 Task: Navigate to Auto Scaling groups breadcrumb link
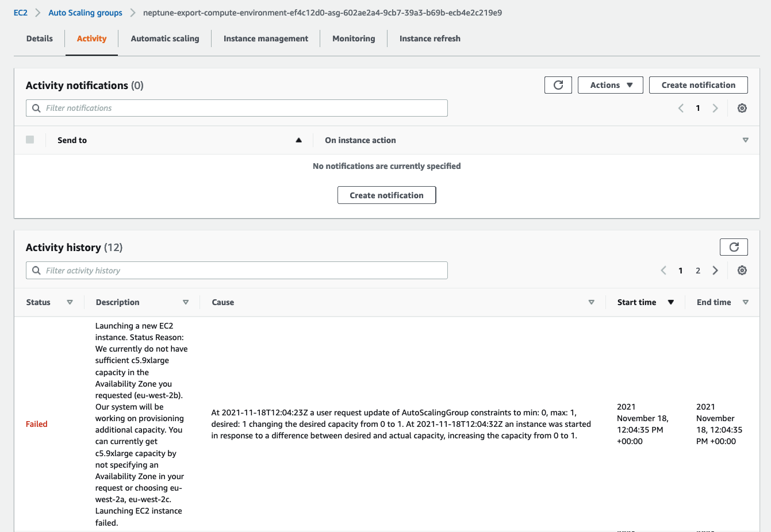(85, 12)
